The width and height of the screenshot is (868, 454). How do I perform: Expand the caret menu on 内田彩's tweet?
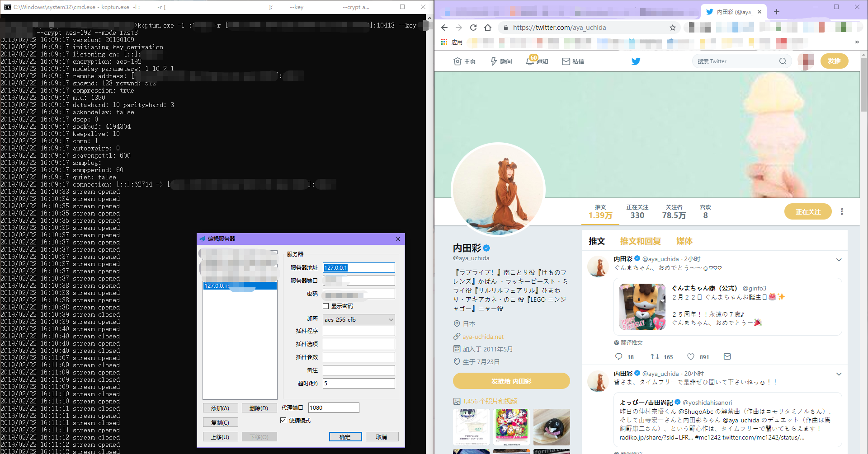click(x=839, y=260)
